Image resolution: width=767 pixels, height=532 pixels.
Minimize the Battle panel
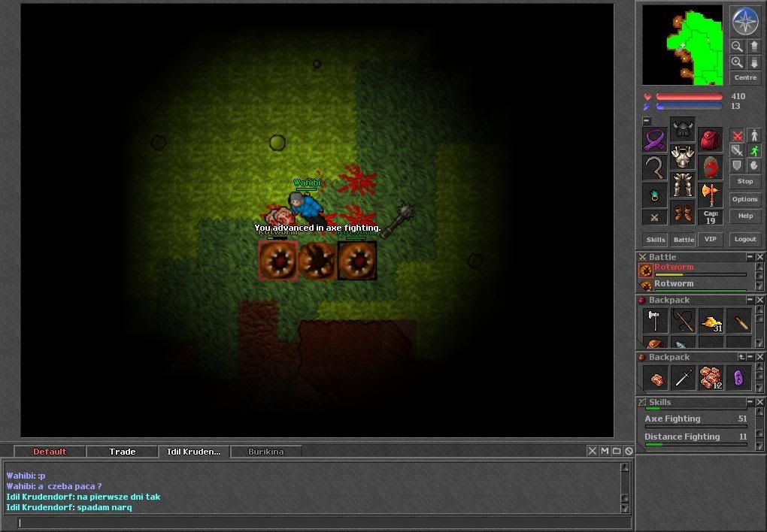point(750,257)
